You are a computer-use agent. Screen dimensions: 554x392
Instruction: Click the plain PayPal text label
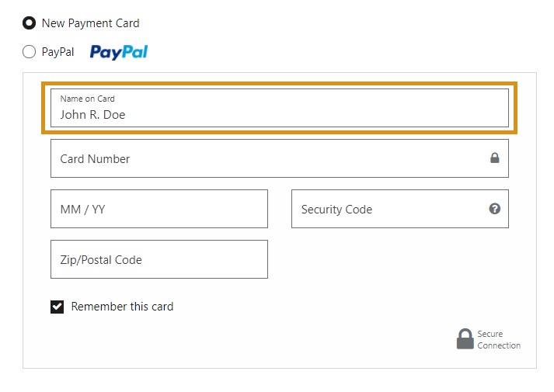(58, 52)
